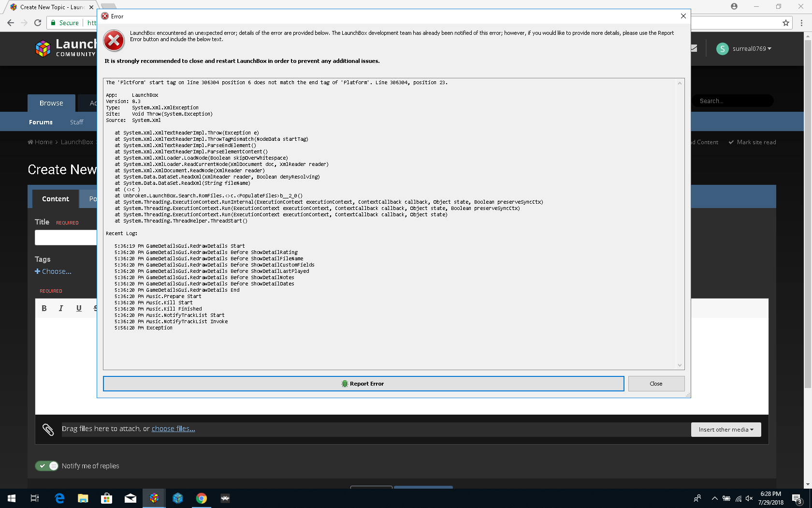The height and width of the screenshot is (508, 812).
Task: Show hidden system tray icons
Action: 714,498
